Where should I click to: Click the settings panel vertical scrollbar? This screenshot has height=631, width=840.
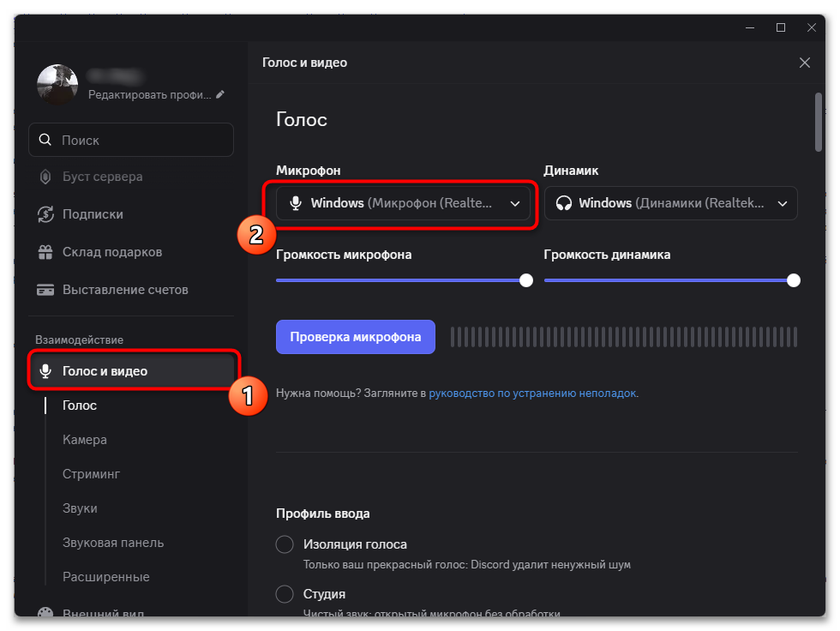[818, 122]
